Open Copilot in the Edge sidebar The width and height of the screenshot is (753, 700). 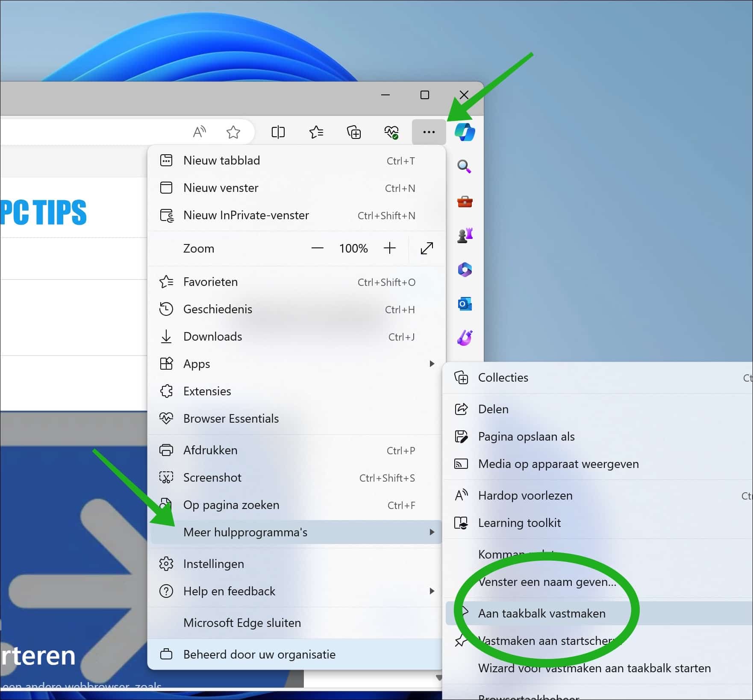tap(465, 132)
